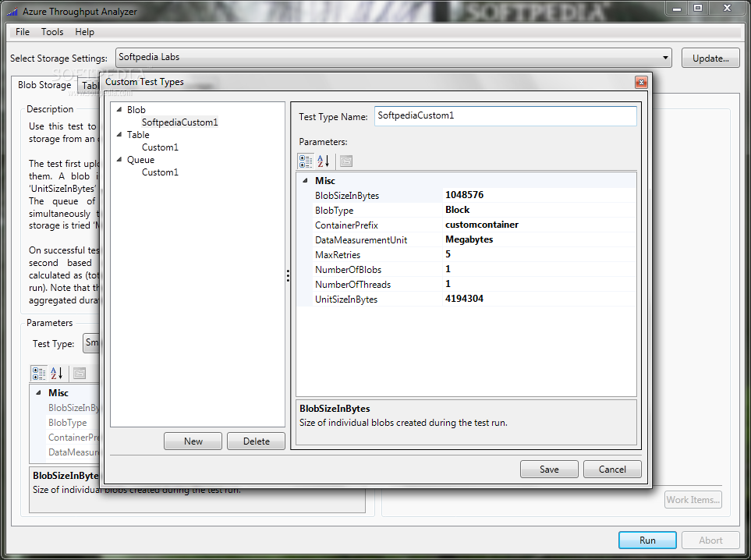This screenshot has height=560, width=751.
Task: Cancel the Custom Test Types dialog
Action: tap(613, 470)
